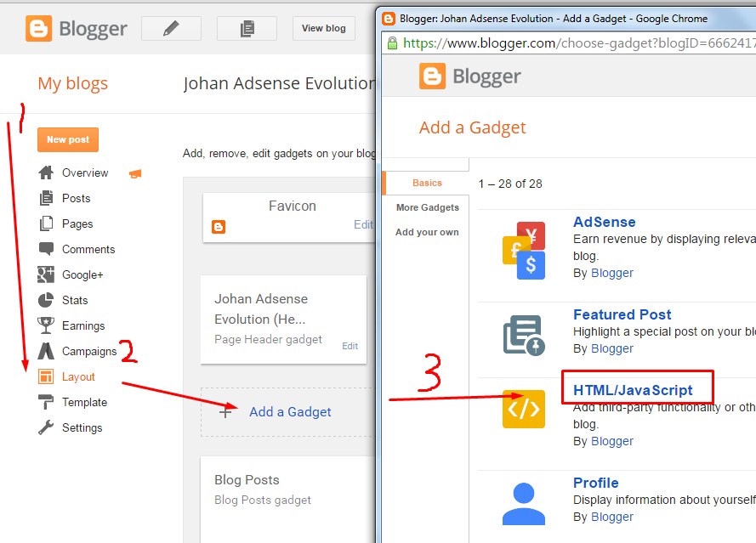Click the Profile person icon
Image resolution: width=756 pixels, height=543 pixels.
point(524,504)
